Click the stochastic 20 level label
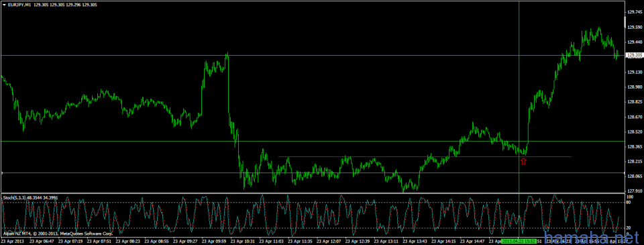This screenshot has height=245, width=644. click(x=629, y=228)
